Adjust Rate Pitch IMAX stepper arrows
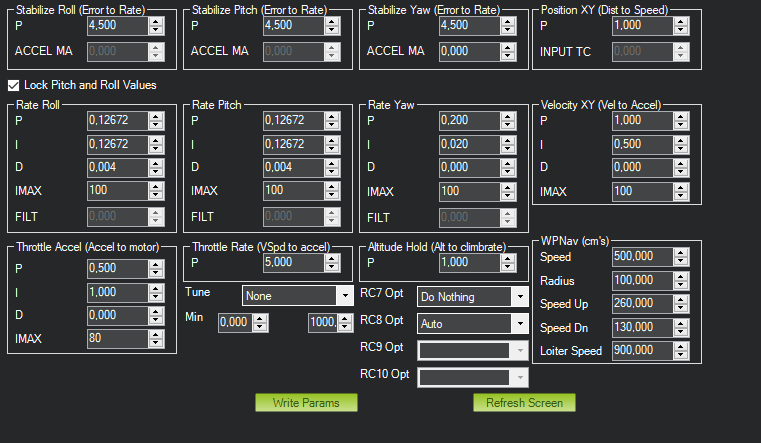This screenshot has height=443, width=761. point(332,191)
